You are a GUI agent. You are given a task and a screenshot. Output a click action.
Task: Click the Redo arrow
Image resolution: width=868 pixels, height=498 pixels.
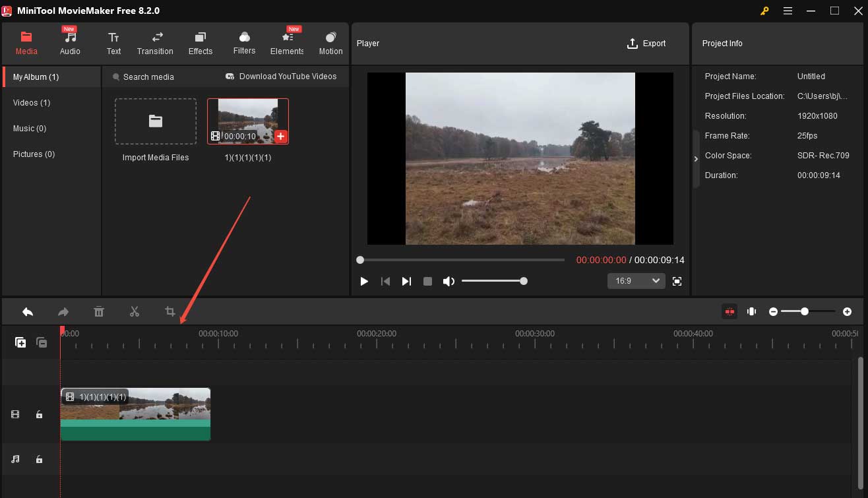[63, 312]
